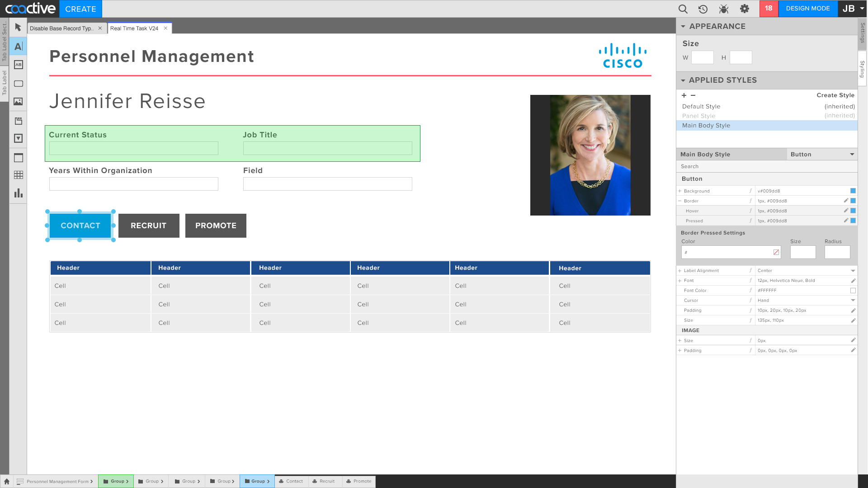Select the text label tool
Screen dimensions: 868x488
click(18, 46)
